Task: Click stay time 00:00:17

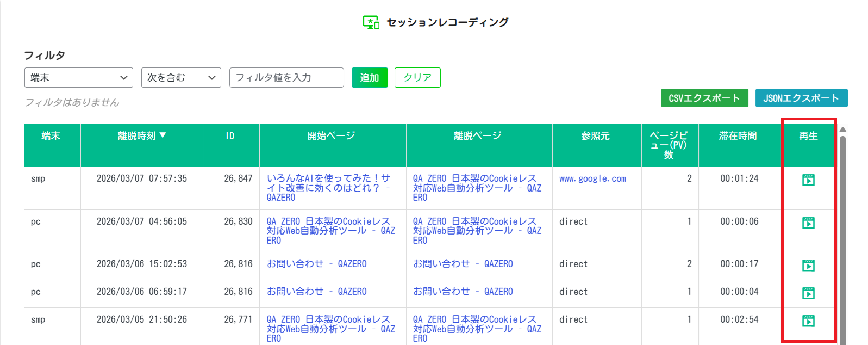Action: click(739, 264)
